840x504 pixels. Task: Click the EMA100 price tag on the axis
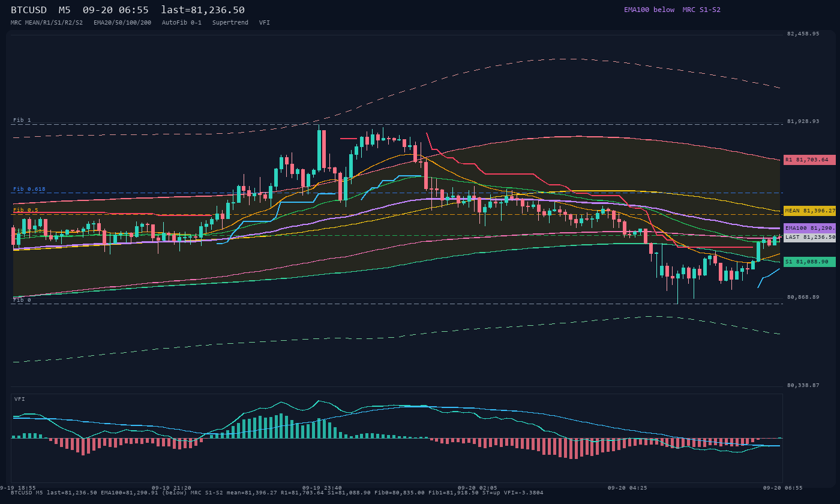809,228
